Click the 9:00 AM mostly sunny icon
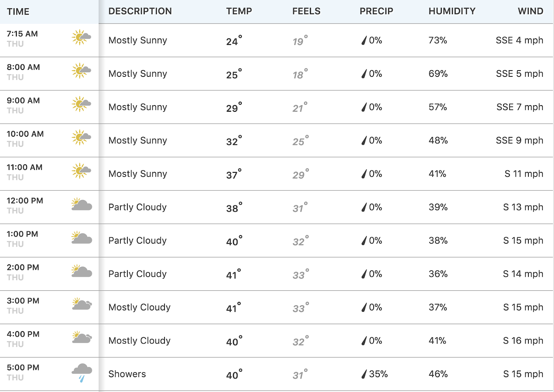This screenshot has width=554, height=392. pyautogui.click(x=81, y=104)
